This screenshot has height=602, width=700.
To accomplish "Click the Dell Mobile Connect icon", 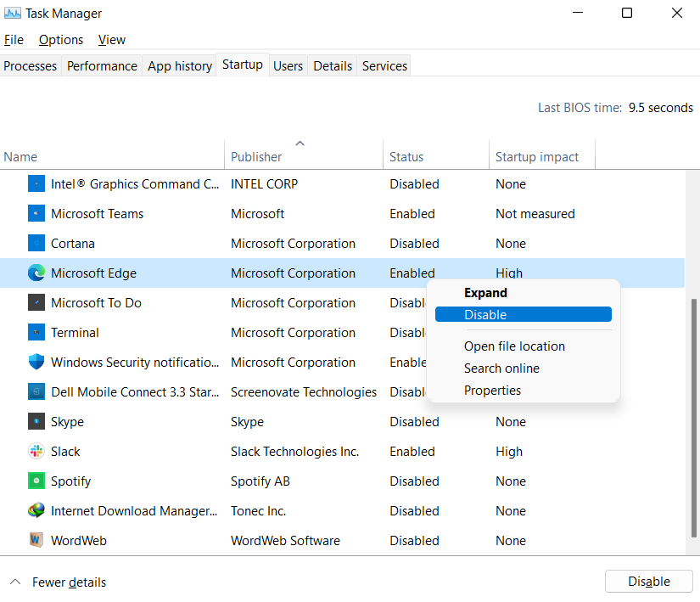I will [36, 391].
